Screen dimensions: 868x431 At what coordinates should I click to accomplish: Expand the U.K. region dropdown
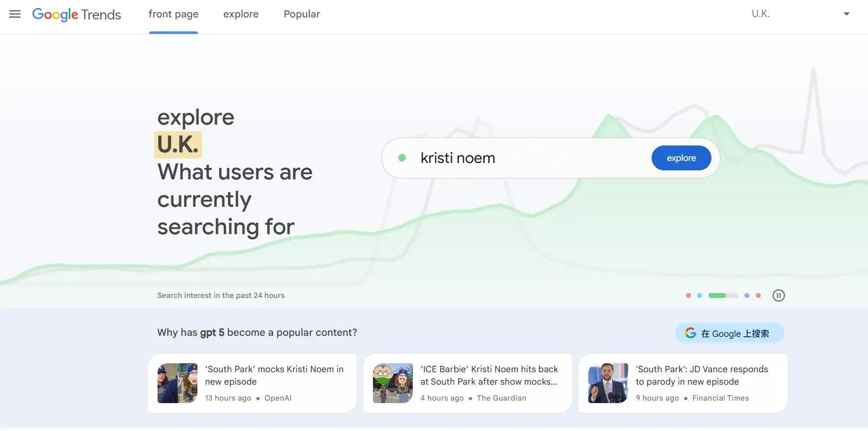click(x=801, y=14)
